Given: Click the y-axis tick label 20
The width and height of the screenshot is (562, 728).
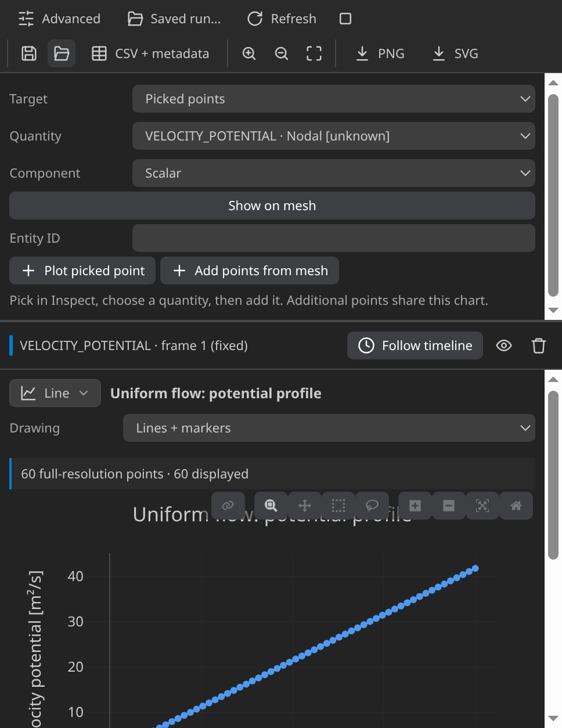Looking at the screenshot, I should click(x=75, y=666).
